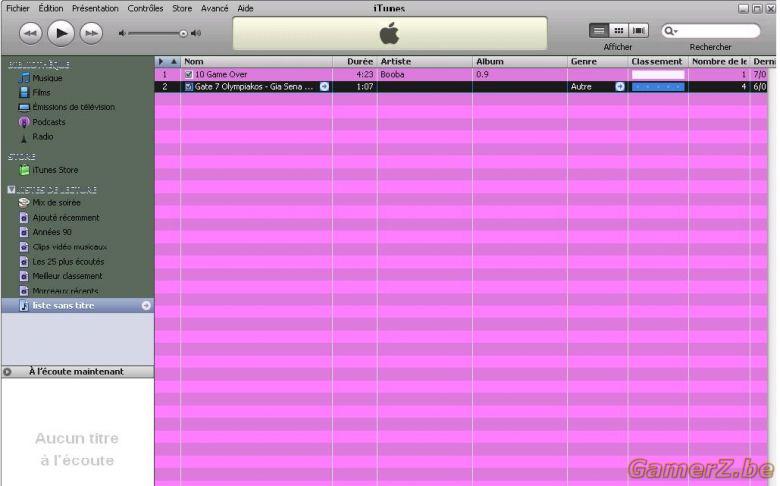Switch to Cover Flow view

pos(638,31)
